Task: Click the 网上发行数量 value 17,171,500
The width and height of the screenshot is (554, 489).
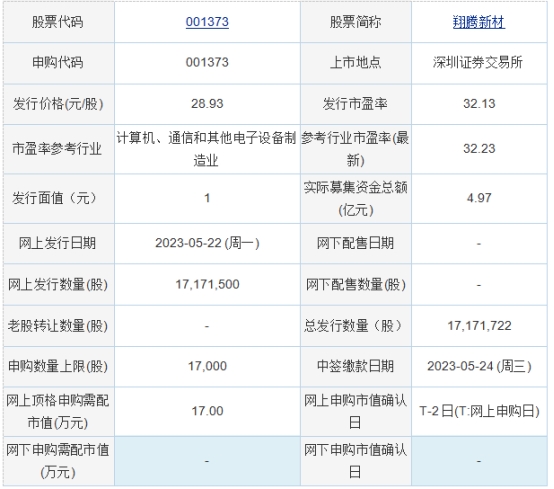Action: [x=207, y=284]
